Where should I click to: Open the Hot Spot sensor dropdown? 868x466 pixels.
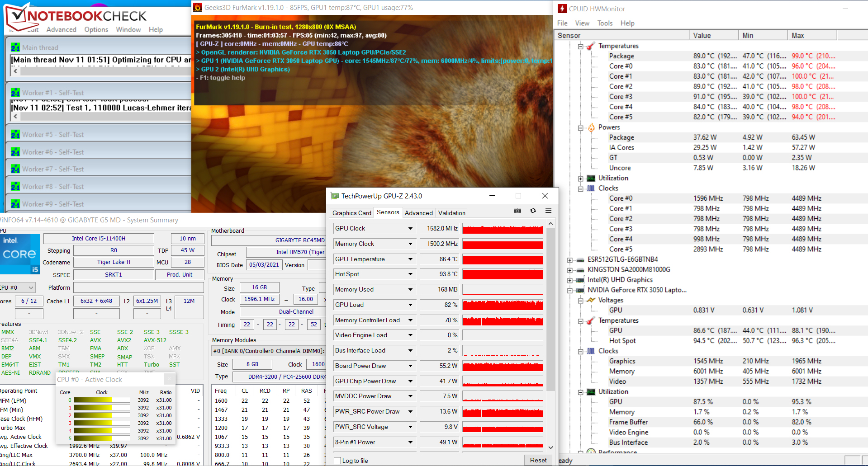(x=410, y=274)
